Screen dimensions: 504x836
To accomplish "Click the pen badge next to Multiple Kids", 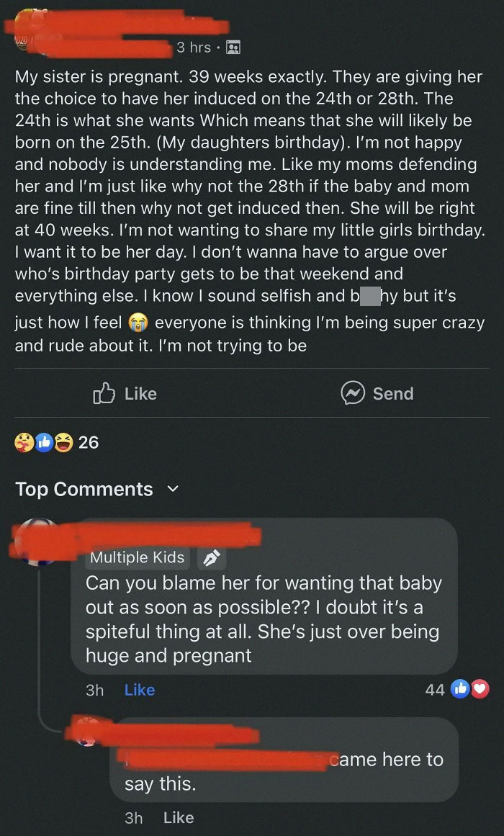I will point(212,556).
